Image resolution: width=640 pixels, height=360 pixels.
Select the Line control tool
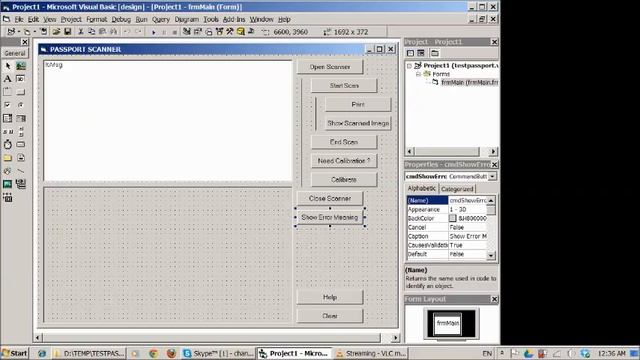click(x=21, y=171)
